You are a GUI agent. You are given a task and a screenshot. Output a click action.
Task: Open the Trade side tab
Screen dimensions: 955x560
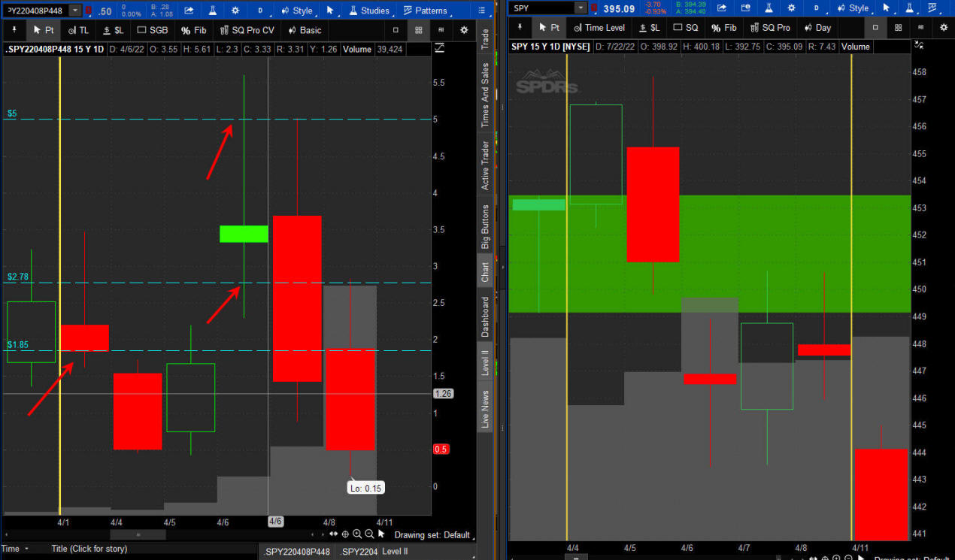pyautogui.click(x=485, y=40)
